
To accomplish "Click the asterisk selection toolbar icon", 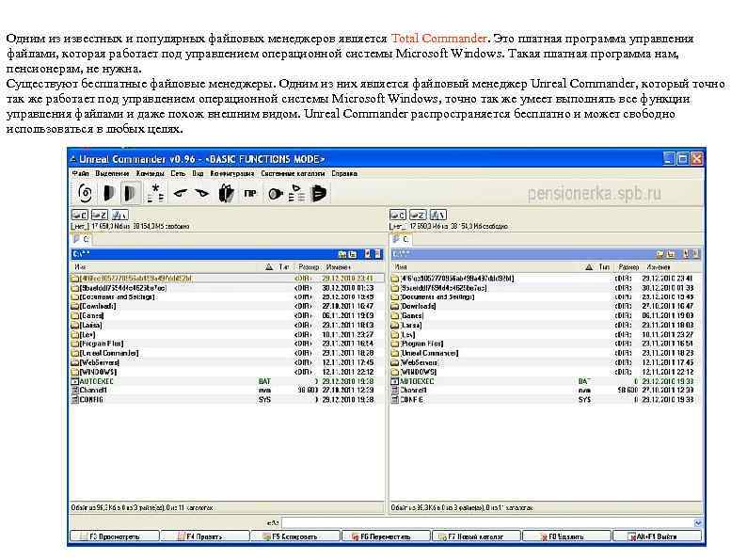I will coord(155,193).
